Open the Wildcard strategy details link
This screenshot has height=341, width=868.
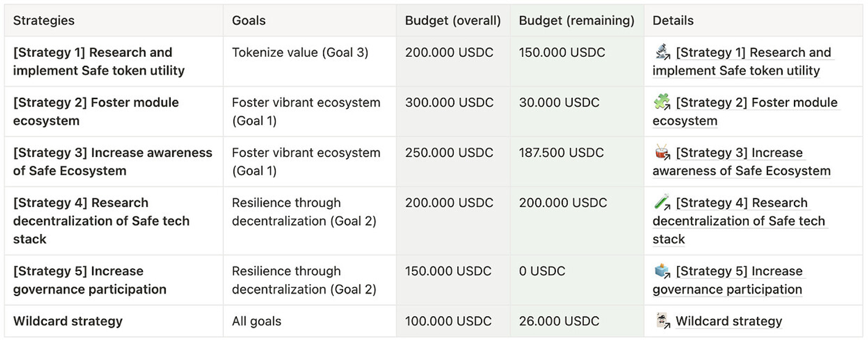coord(729,321)
